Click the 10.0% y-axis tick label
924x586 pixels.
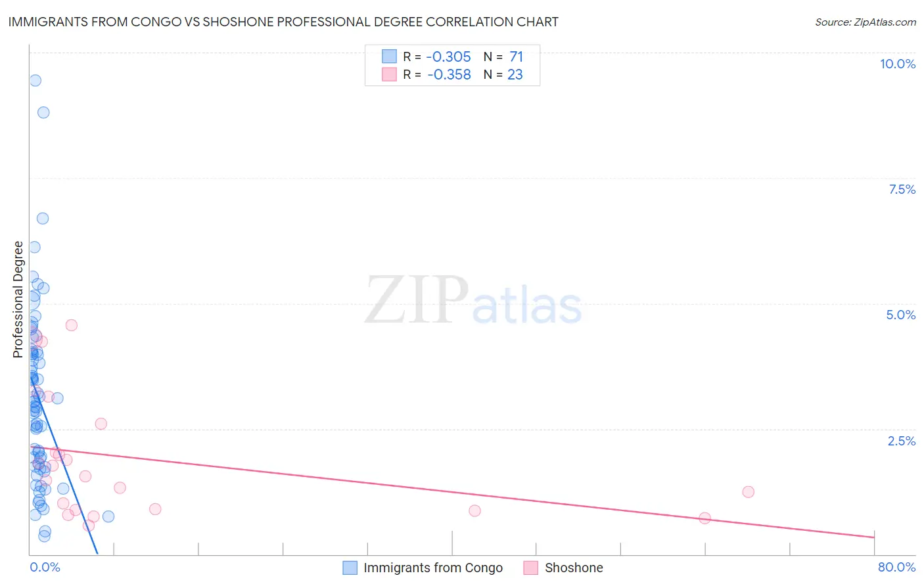pos(897,64)
